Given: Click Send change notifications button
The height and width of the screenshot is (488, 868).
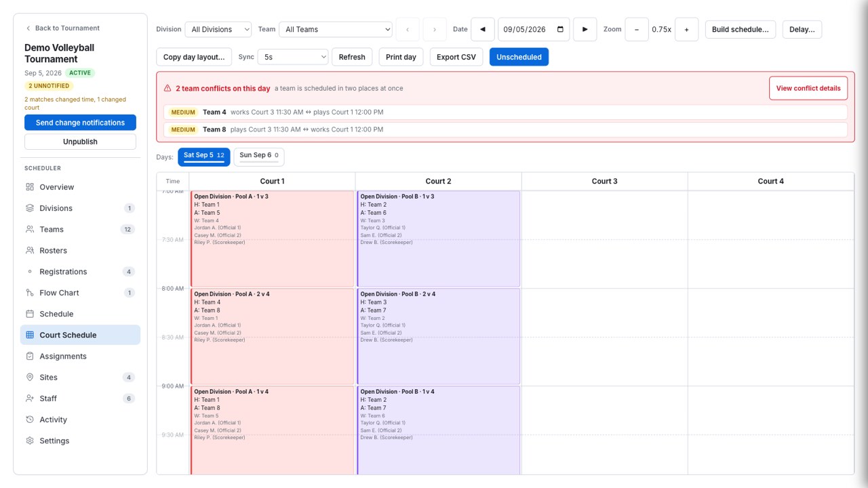Looking at the screenshot, I should click(80, 123).
